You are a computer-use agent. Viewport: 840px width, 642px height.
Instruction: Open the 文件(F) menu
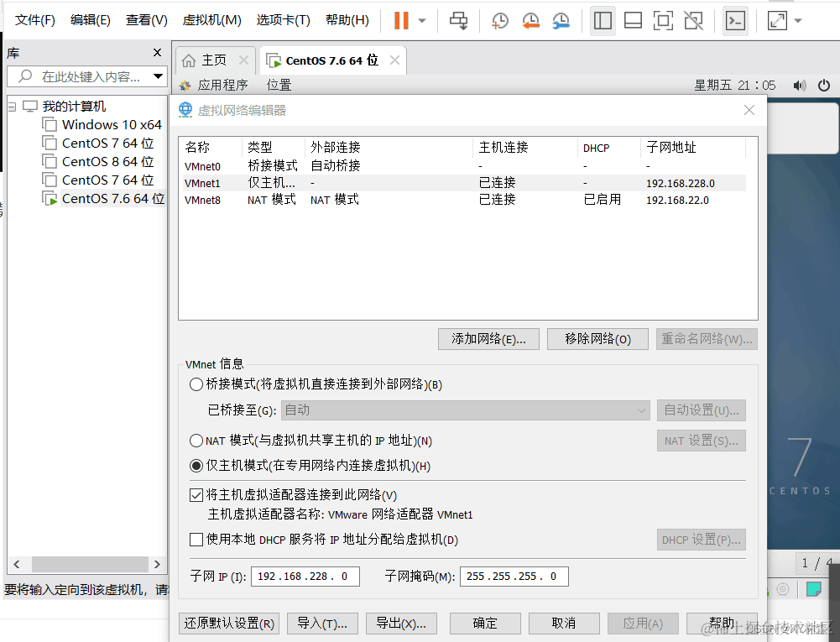tap(34, 20)
